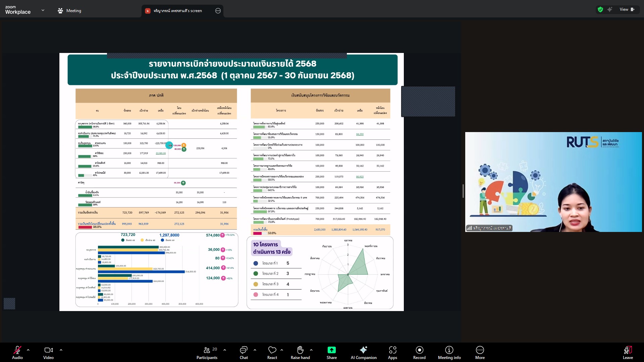Expand audio options arrow
644x362 pixels.
(x=28, y=350)
